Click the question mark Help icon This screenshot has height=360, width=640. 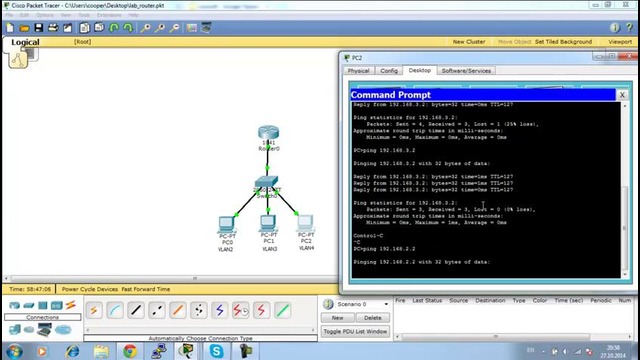pos(629,28)
